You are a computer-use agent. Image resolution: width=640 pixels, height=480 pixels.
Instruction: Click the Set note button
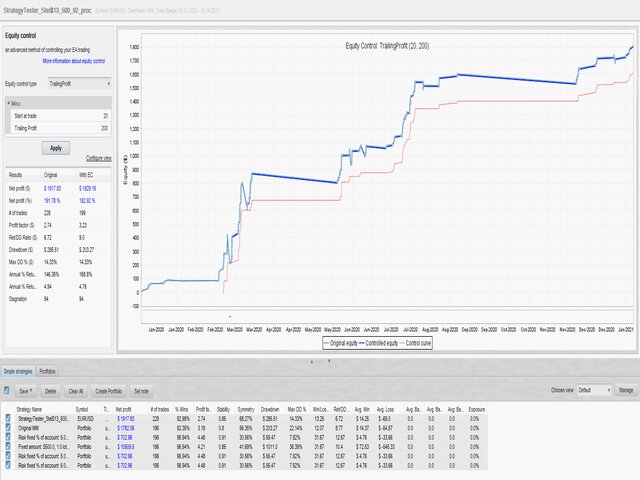pyautogui.click(x=141, y=391)
